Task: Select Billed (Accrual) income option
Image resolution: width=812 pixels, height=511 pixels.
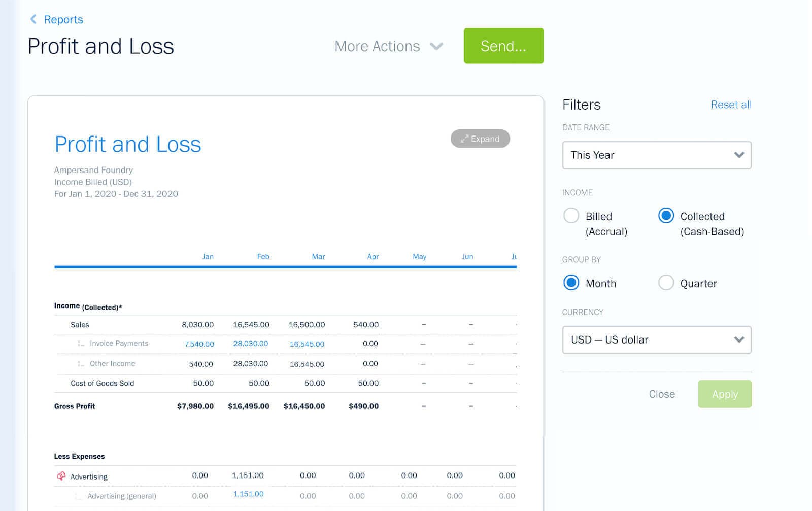Action: coord(571,216)
